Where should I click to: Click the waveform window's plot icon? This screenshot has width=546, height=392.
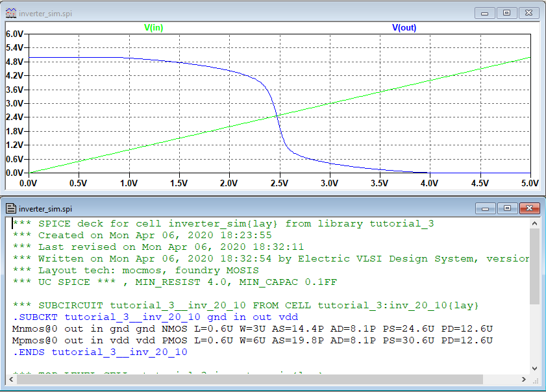pos(11,14)
